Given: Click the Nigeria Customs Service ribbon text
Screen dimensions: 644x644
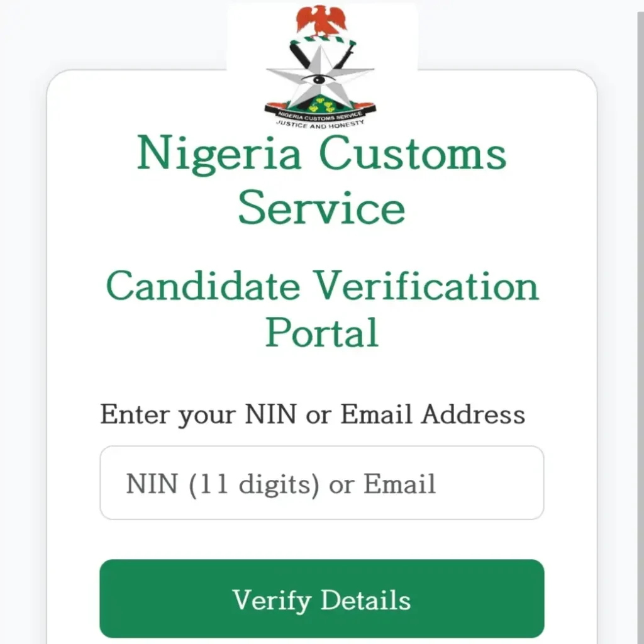Looking at the screenshot, I should [x=321, y=114].
